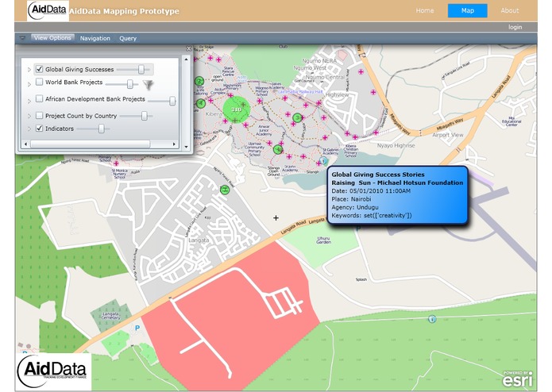Click the green cluster marker labeled 3

tap(298, 117)
